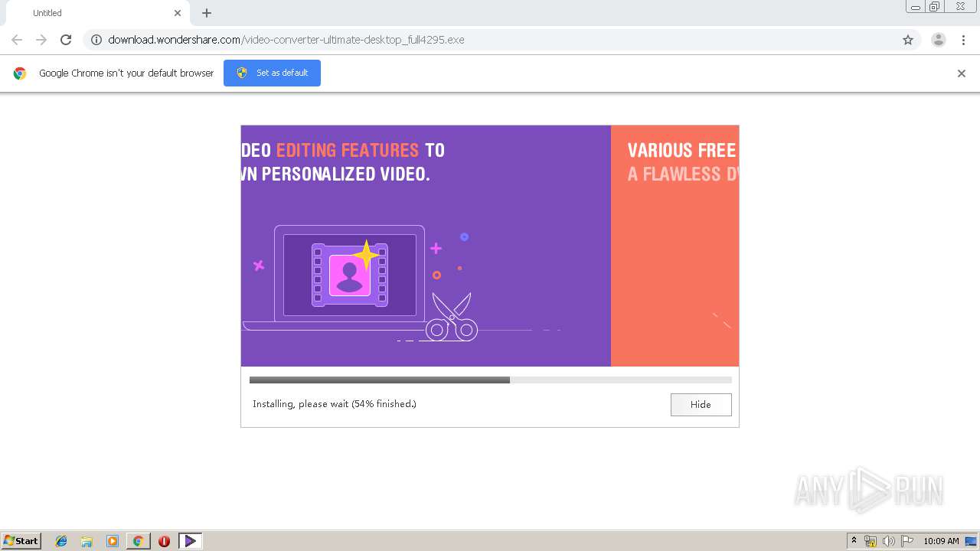Click the 10:09 AM system clock
The width and height of the screenshot is (980, 551).
click(x=941, y=541)
